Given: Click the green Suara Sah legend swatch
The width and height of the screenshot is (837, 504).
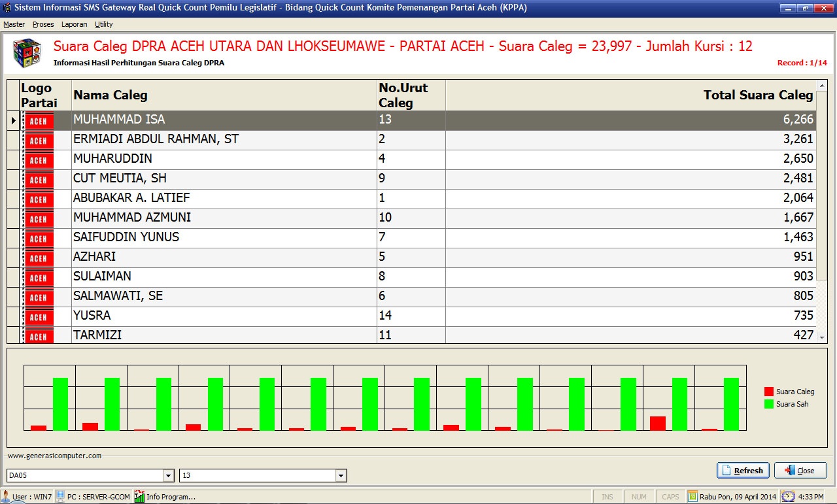Looking at the screenshot, I should pos(769,404).
